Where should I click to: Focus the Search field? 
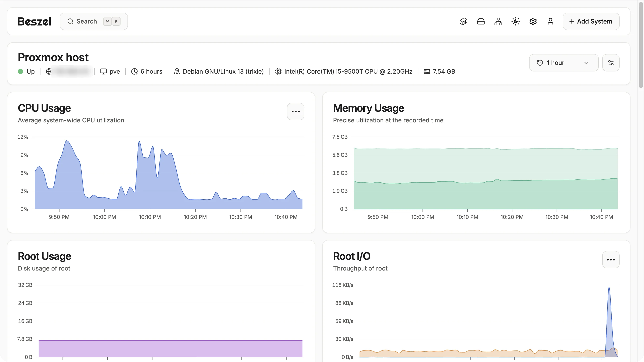94,22
